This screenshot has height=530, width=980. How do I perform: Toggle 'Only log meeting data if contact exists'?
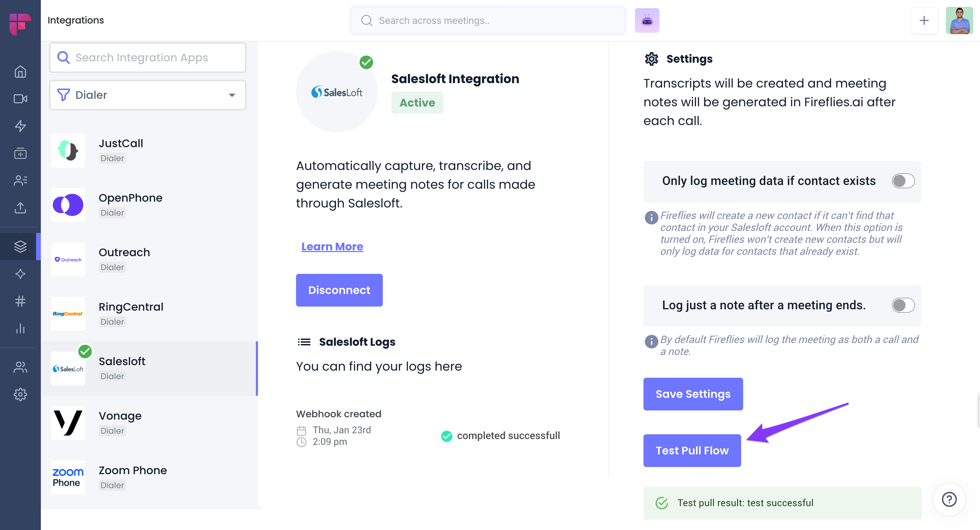pyautogui.click(x=903, y=181)
